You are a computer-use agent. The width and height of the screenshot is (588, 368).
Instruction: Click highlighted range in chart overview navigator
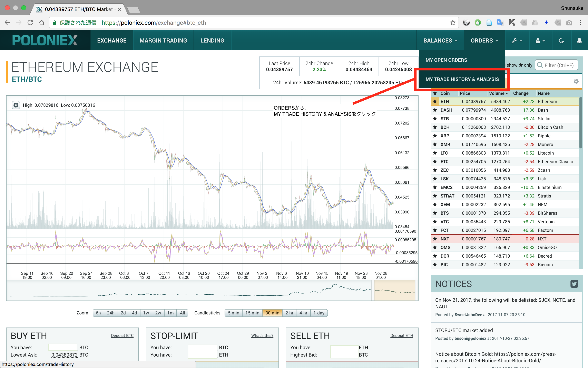(394, 290)
